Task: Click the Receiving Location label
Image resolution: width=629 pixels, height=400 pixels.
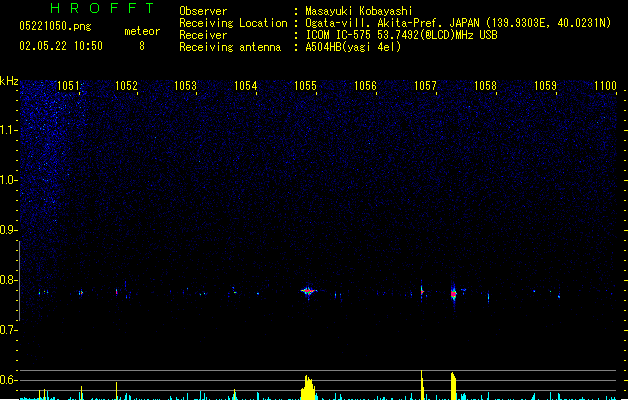Action: (x=233, y=23)
